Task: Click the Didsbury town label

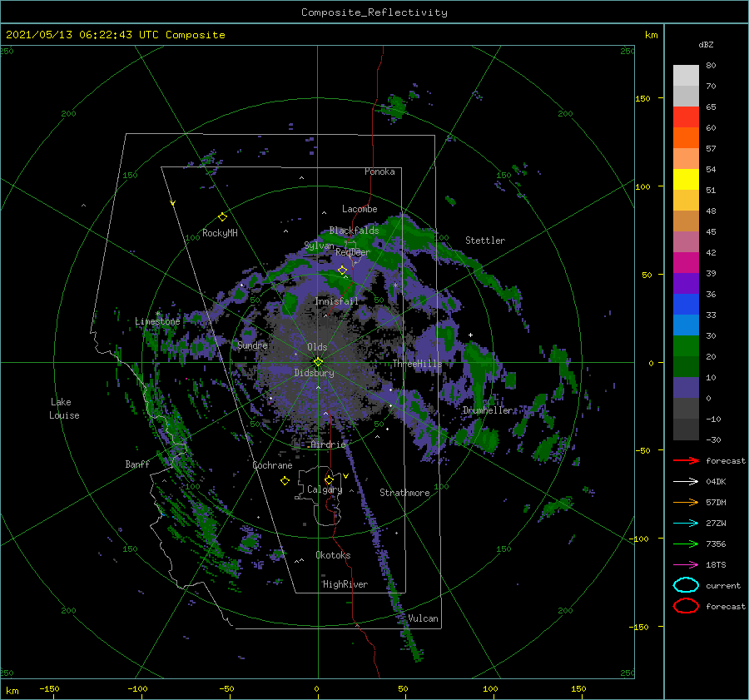Action: click(315, 373)
